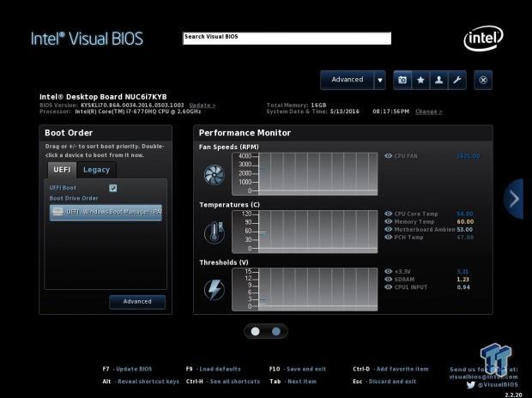Toggle CPU FAN visibility eye
Viewport: 532px width, 398px height.
pyautogui.click(x=388, y=156)
